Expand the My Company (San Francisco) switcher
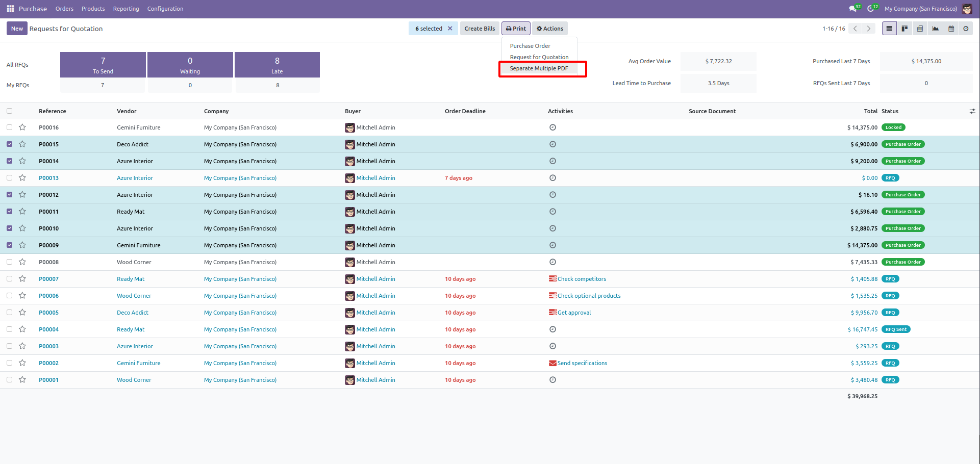Screen dimensions: 980x464 pos(920,9)
